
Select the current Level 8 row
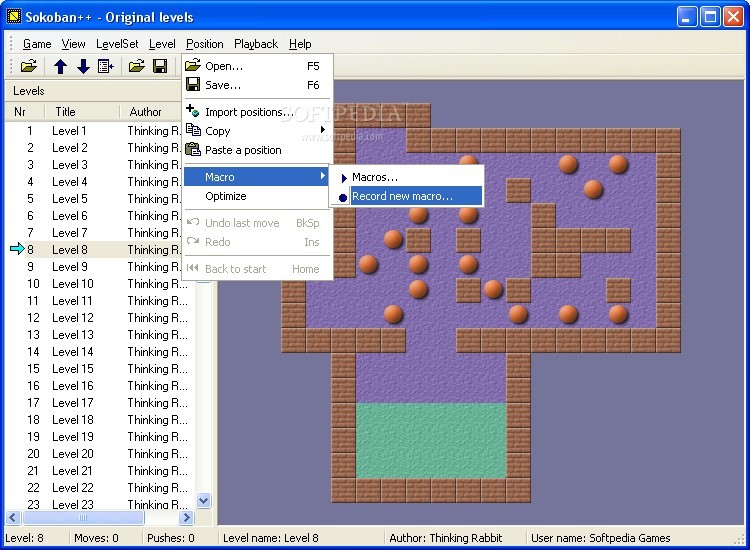(94, 250)
